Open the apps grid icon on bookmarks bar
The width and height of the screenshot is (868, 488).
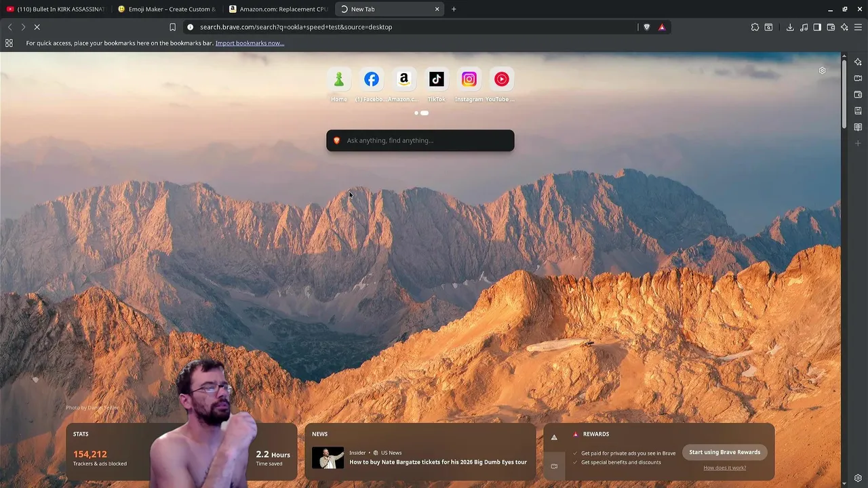pos(9,43)
